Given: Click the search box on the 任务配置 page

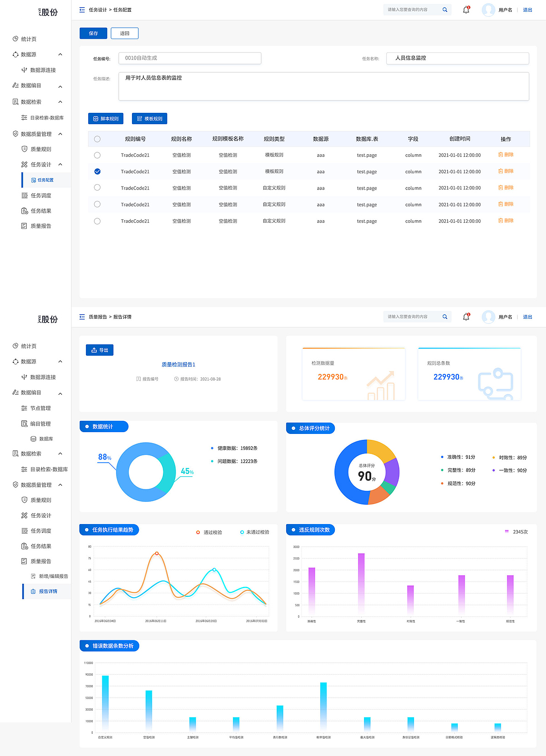Looking at the screenshot, I should [417, 10].
